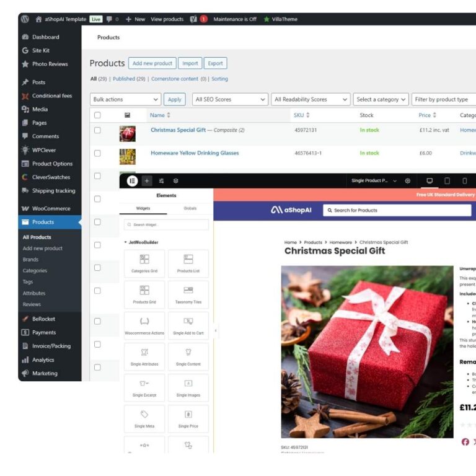Sort products by Price column
Viewport: 476px width, 476px height.
tap(427, 115)
